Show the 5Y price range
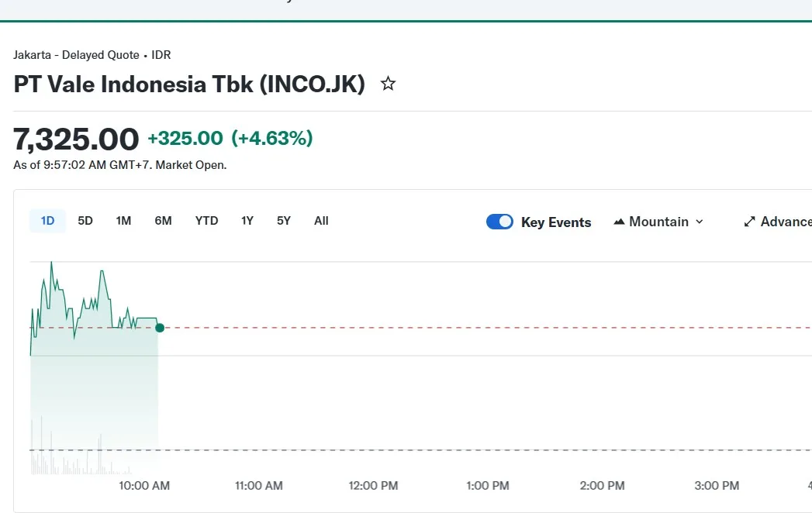This screenshot has height=513, width=812. click(284, 221)
